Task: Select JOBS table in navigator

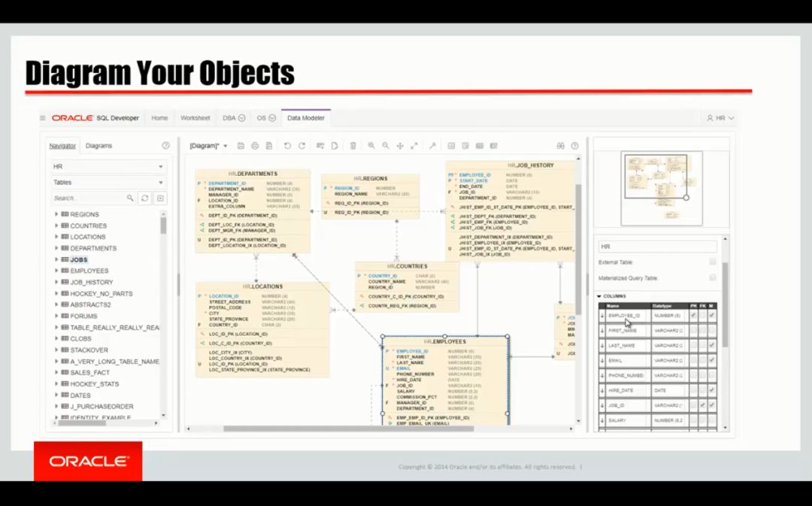Action: (x=79, y=259)
